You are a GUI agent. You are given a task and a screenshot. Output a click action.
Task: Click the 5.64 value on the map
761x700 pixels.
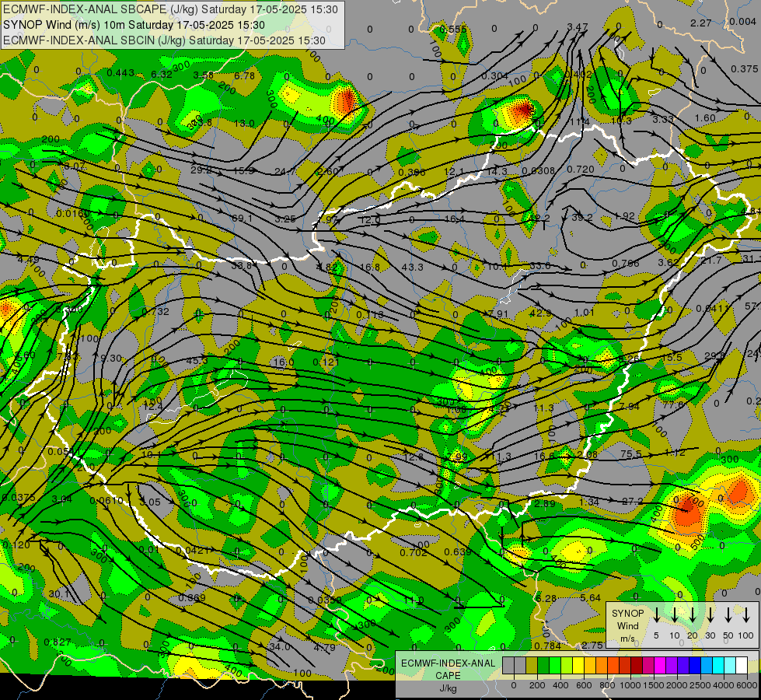click(x=590, y=597)
